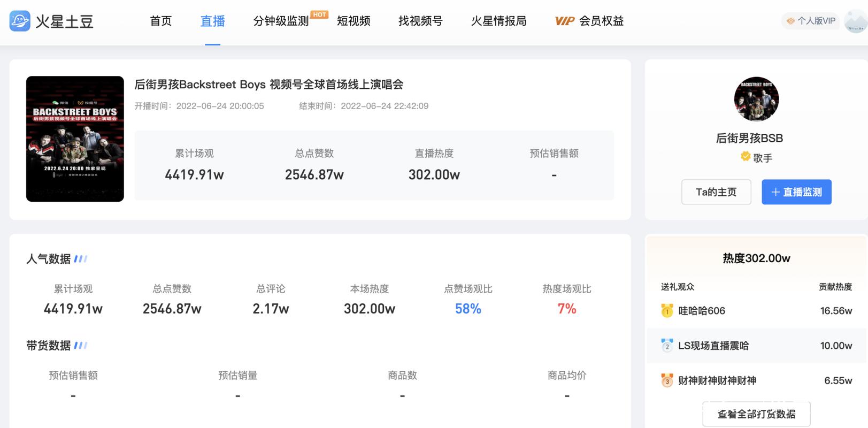Go to the 首页 tab
The width and height of the screenshot is (868, 428).
pyautogui.click(x=161, y=21)
